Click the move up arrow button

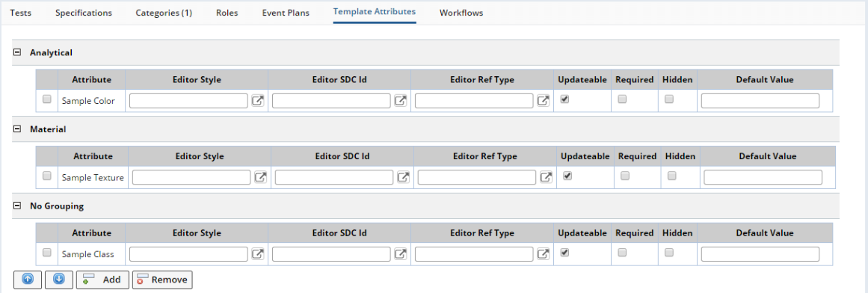tap(28, 280)
